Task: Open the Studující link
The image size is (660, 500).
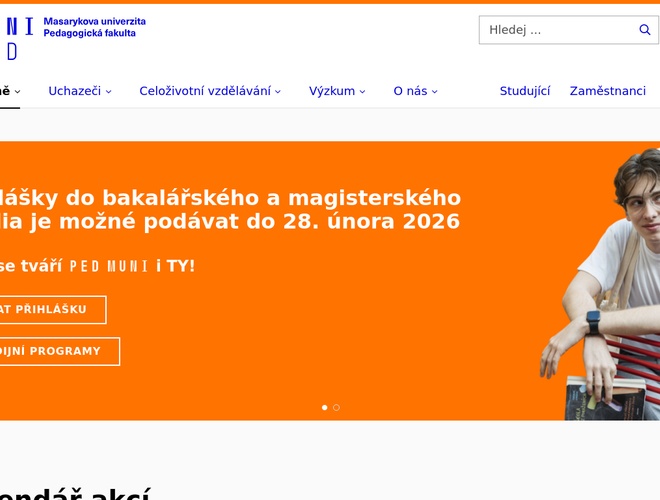Action: click(x=524, y=91)
